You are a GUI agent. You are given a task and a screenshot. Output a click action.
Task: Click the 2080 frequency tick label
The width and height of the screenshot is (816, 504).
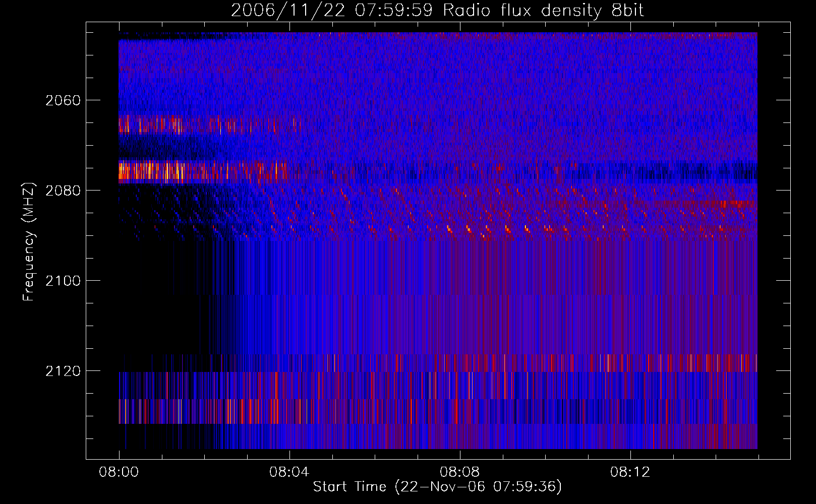click(63, 191)
